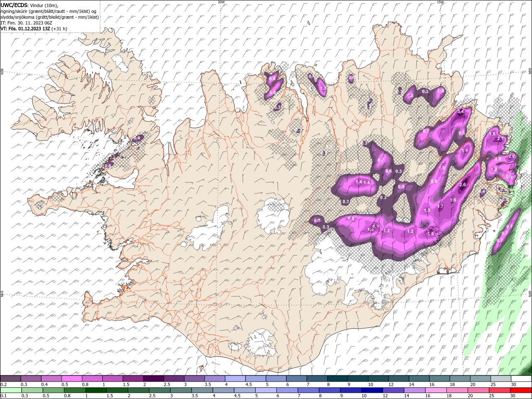Choose the 4–4.5 gray-blue swatch in bottom legend row
Image resolution: width=532 pixels, height=399 pixels.
click(x=223, y=390)
